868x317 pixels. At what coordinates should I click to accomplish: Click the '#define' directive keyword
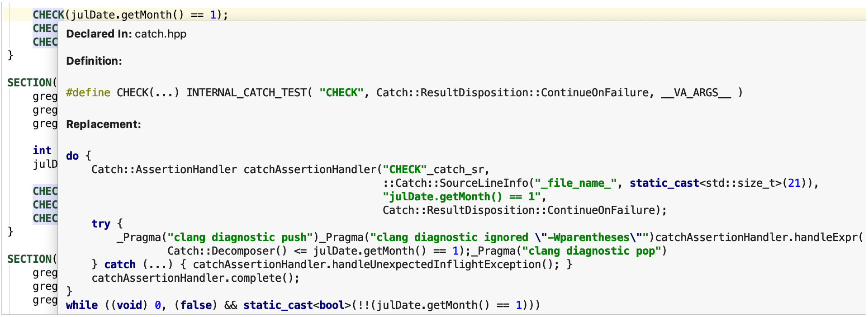pyautogui.click(x=88, y=93)
